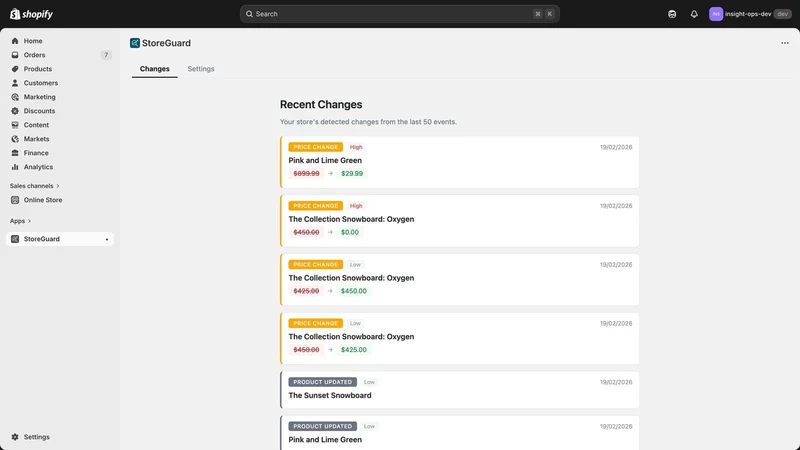Click the Pink and Lime Green product updated title

point(325,440)
